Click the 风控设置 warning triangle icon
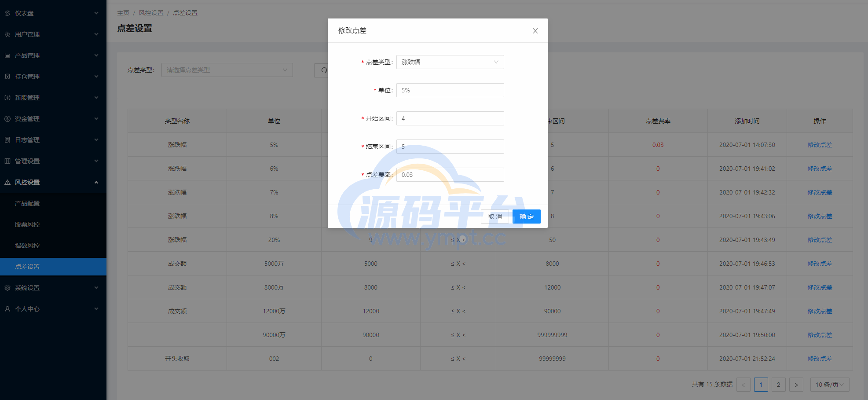 click(x=7, y=182)
